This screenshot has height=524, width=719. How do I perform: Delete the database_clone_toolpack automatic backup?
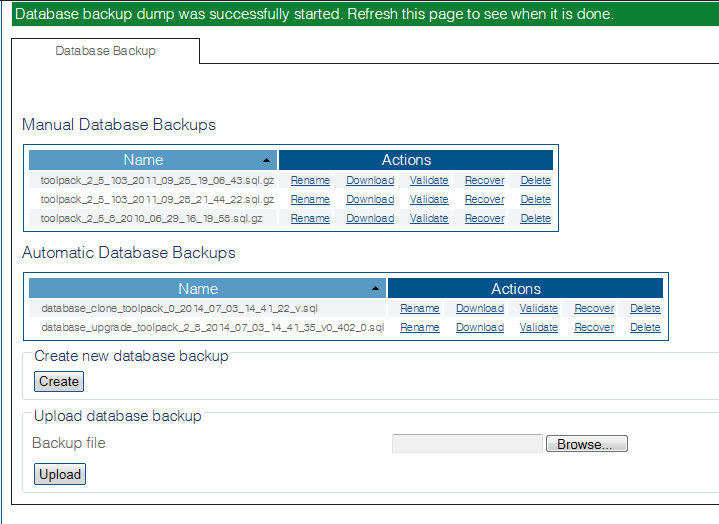coord(645,309)
